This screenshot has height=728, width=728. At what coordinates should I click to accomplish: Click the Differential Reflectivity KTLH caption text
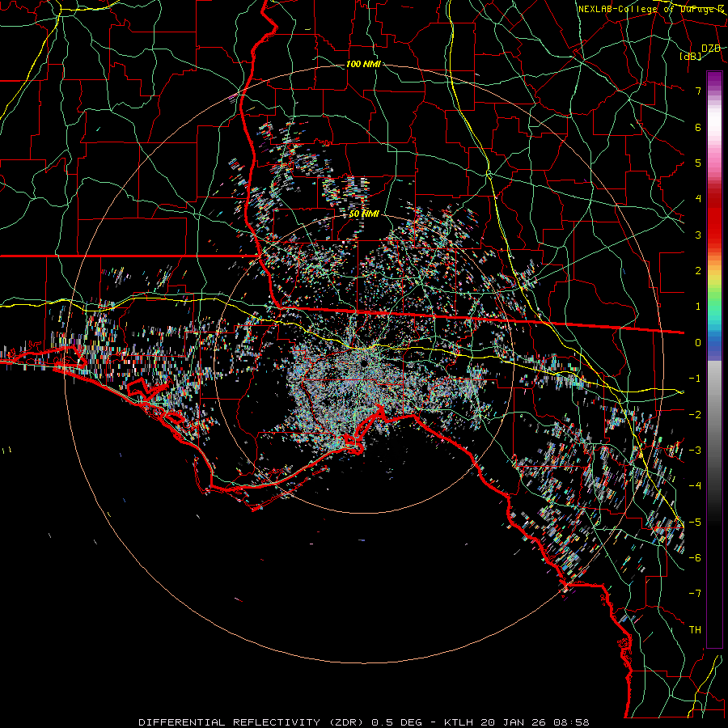tap(363, 722)
